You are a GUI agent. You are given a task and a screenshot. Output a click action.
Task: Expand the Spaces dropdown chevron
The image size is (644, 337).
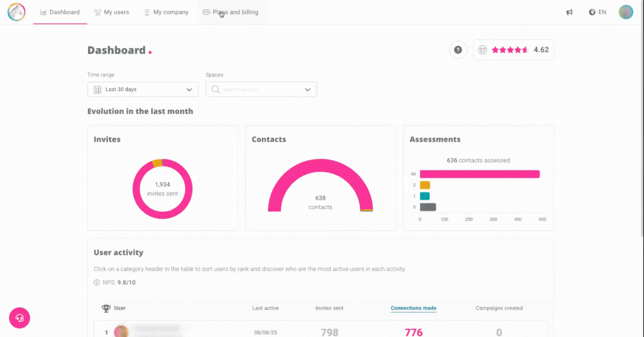(307, 90)
